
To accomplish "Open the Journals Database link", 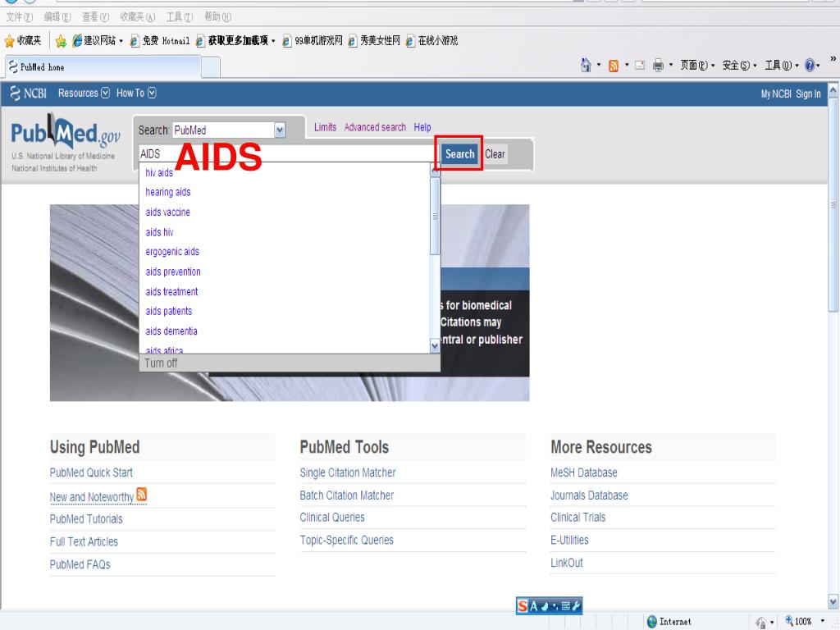I will (x=589, y=495).
